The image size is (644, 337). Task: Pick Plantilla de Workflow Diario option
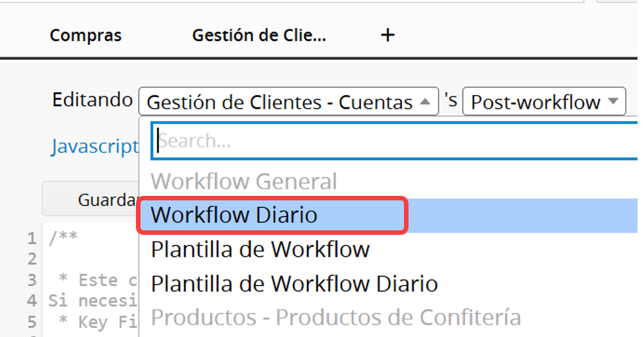tap(294, 284)
